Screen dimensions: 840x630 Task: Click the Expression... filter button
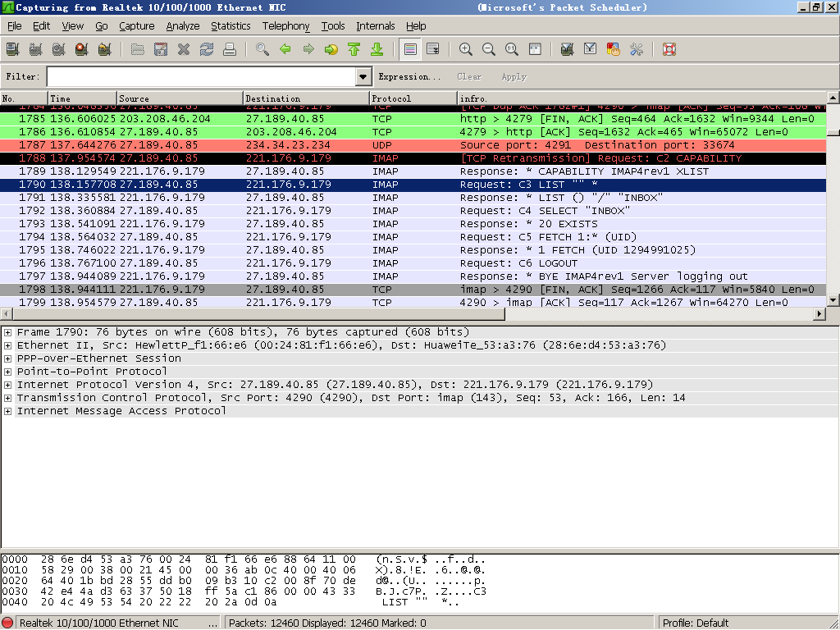(x=409, y=76)
